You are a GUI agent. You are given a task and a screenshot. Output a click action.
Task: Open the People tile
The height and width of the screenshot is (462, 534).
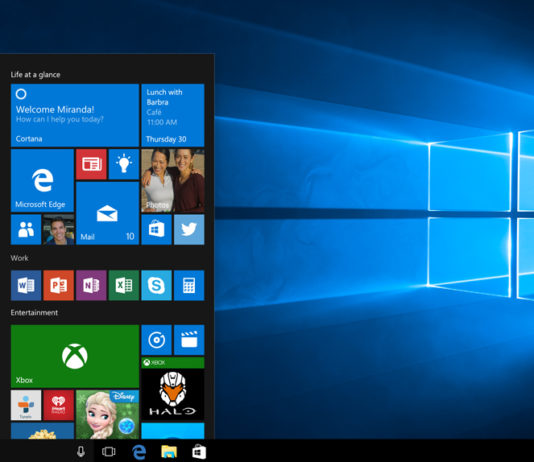[26, 229]
